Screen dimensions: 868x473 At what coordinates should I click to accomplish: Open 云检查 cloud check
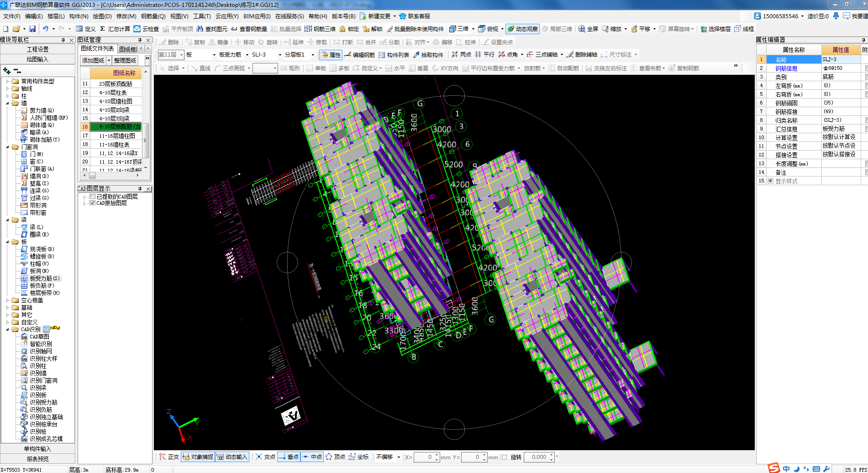pos(146,29)
